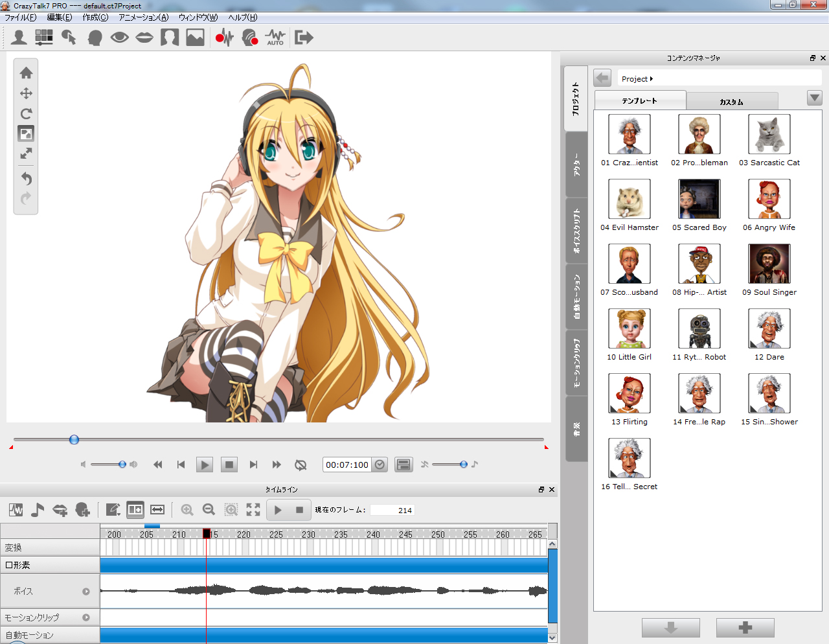Open the Face Fitting grid tool
The height and width of the screenshot is (644, 829).
click(x=44, y=37)
